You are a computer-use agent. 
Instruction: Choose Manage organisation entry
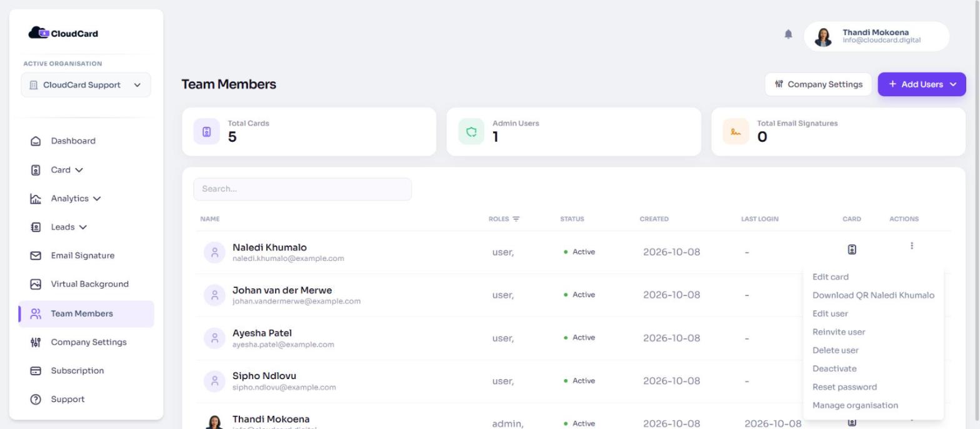pyautogui.click(x=855, y=405)
